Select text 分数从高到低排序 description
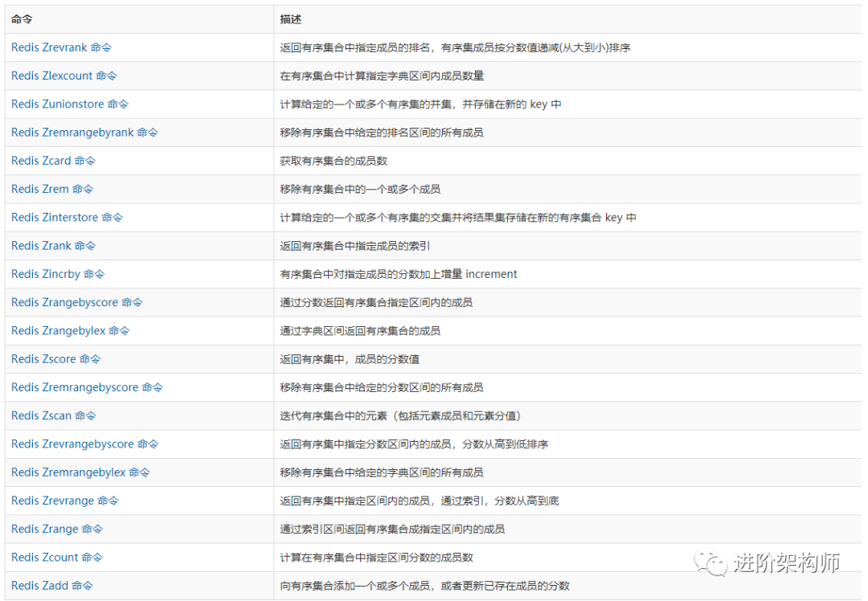The width and height of the screenshot is (868, 601). (x=414, y=444)
